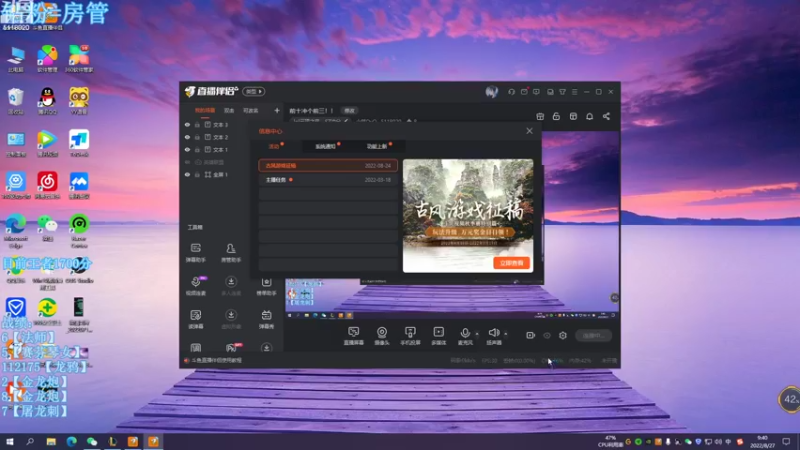The image size is (800, 450).
Task: Switch to the 系统通知 tab
Action: coord(326,146)
